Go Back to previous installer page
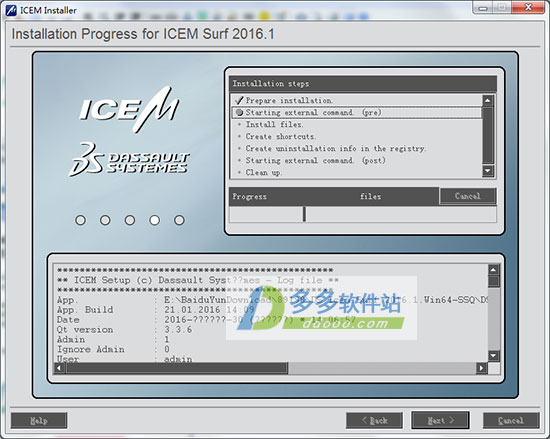This screenshot has width=550, height=439. pyautogui.click(x=374, y=420)
